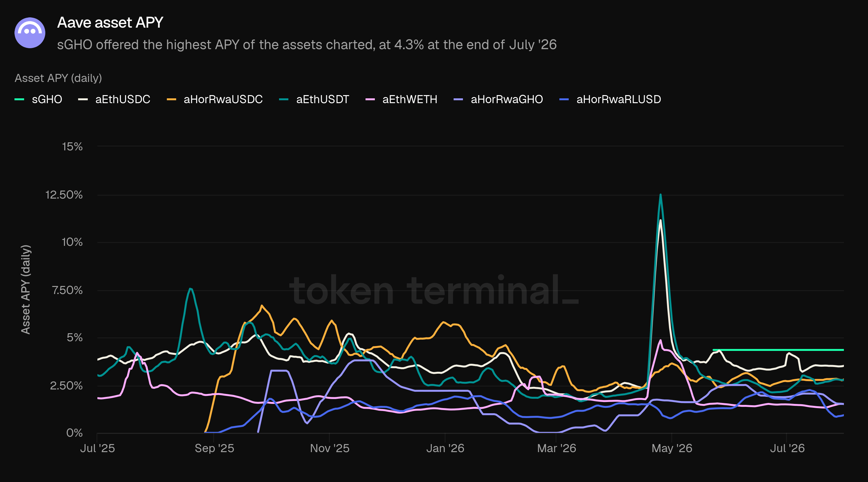
Task: Click the teal aEthUSDT peak near 7.5%
Action: 190,289
